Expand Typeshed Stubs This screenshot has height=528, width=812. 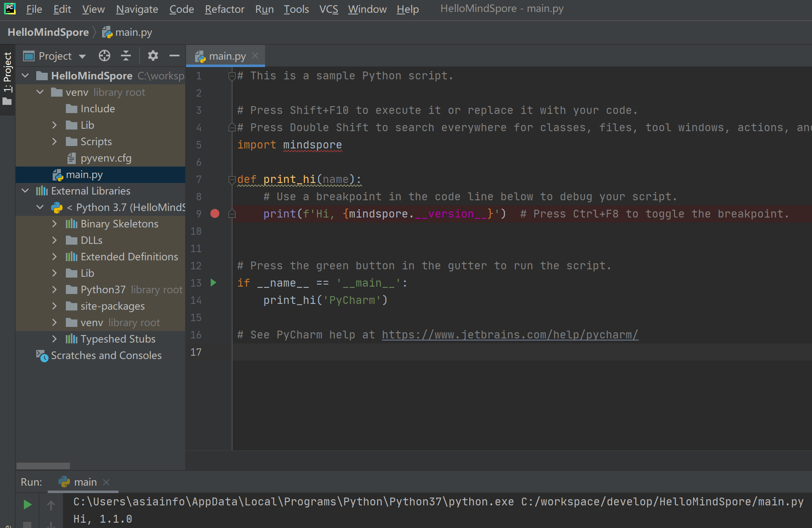(54, 339)
